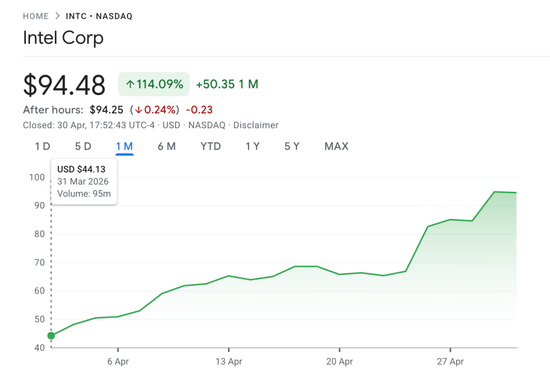
Task: Click the Intel Corp heading
Action: [x=63, y=38]
